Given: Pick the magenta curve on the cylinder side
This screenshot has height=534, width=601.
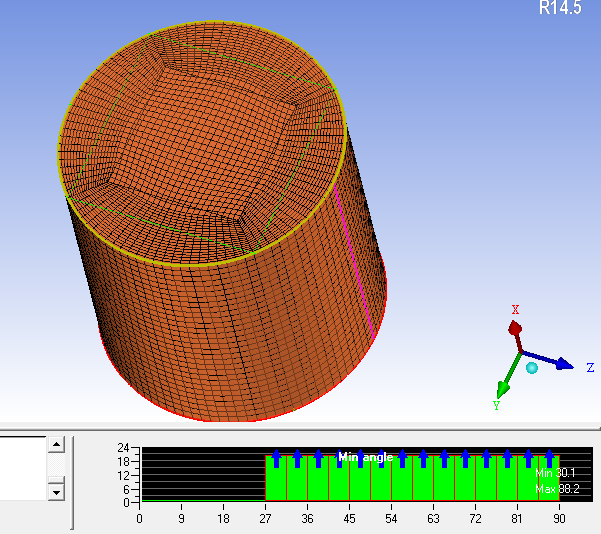Looking at the screenshot, I should pyautogui.click(x=355, y=263).
